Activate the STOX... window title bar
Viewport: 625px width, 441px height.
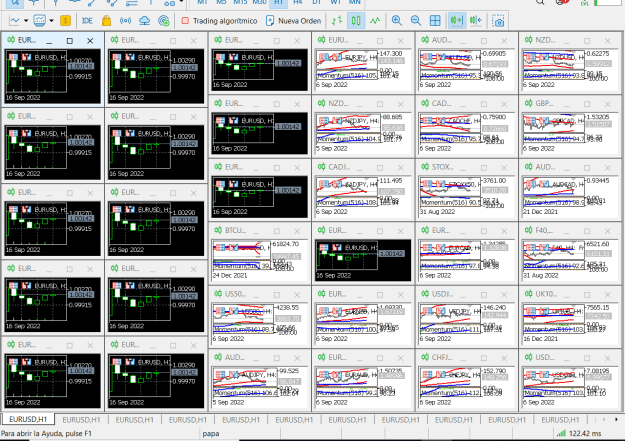466,167
